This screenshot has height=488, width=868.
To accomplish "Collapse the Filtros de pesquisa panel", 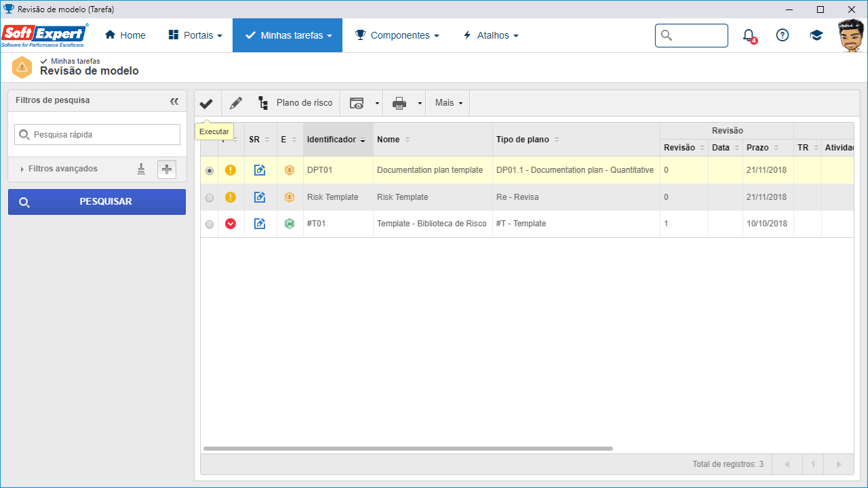I will pyautogui.click(x=174, y=101).
